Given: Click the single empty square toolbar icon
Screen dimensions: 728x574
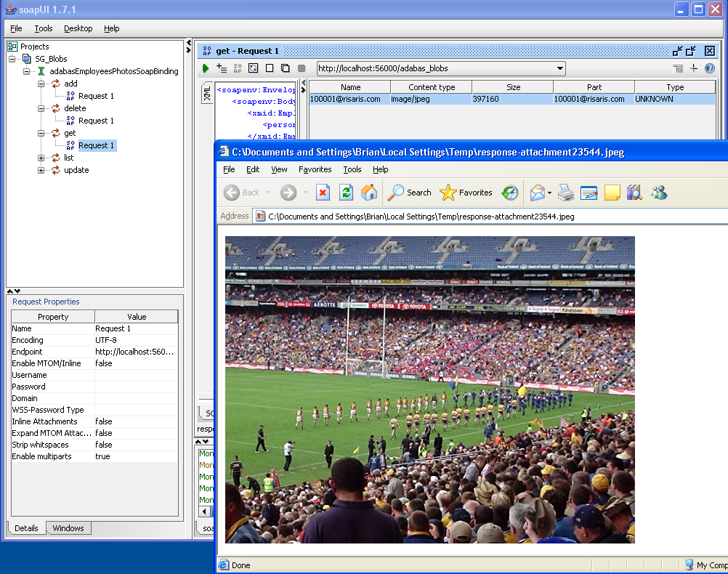Looking at the screenshot, I should (270, 68).
